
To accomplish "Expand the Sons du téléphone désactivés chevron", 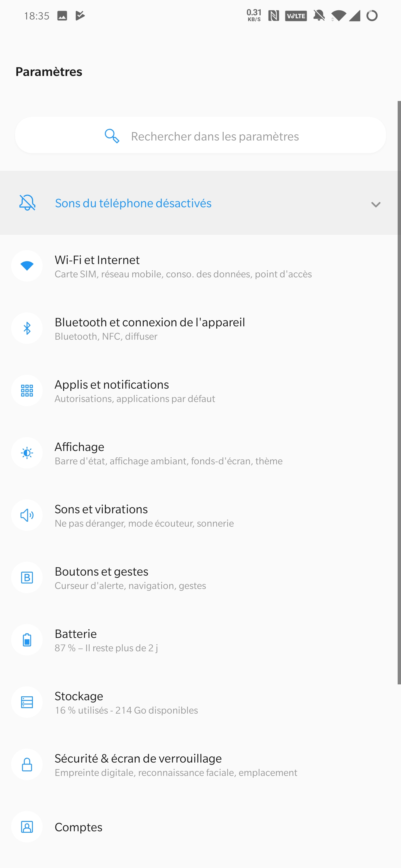I will pos(375,204).
